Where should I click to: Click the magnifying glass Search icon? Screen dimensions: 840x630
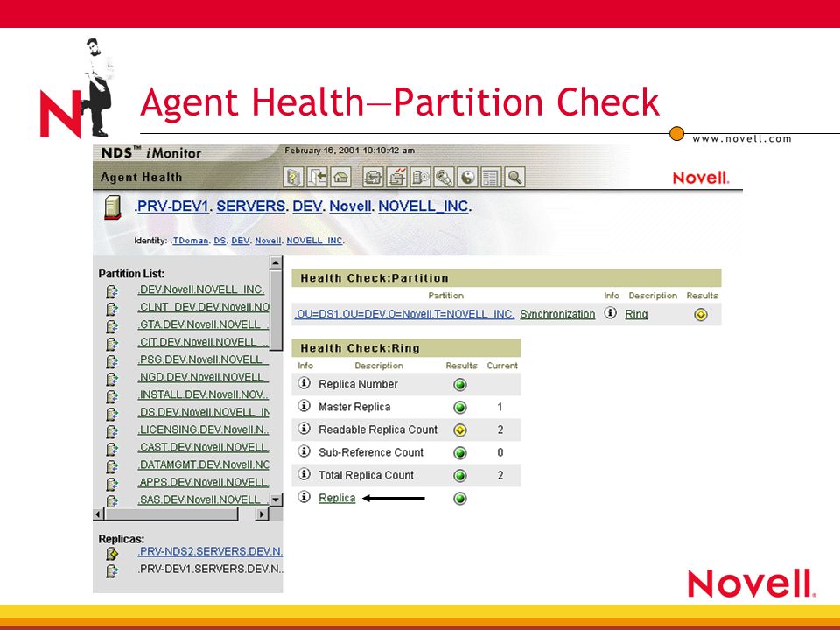[514, 178]
